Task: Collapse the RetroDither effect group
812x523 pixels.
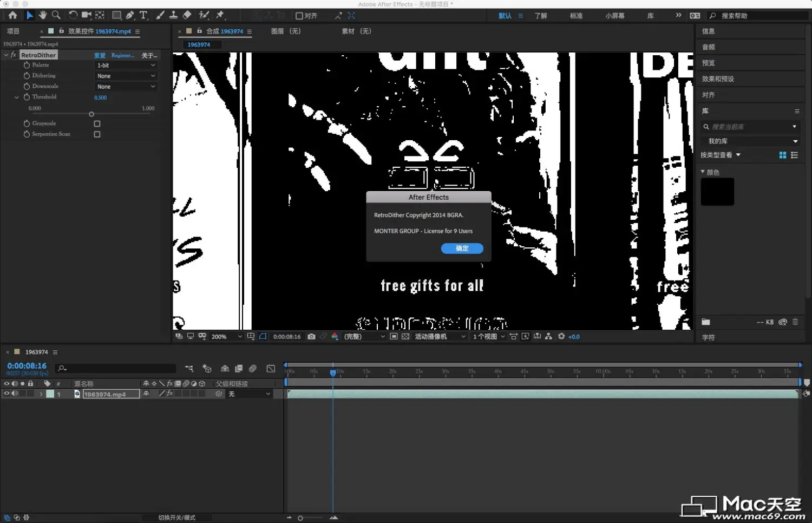Action: pos(6,55)
